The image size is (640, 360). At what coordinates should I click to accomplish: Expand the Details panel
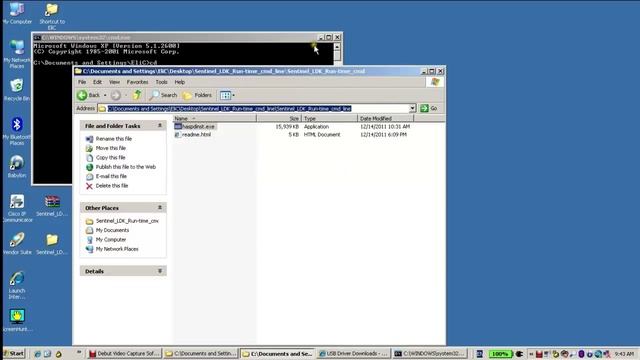160,271
